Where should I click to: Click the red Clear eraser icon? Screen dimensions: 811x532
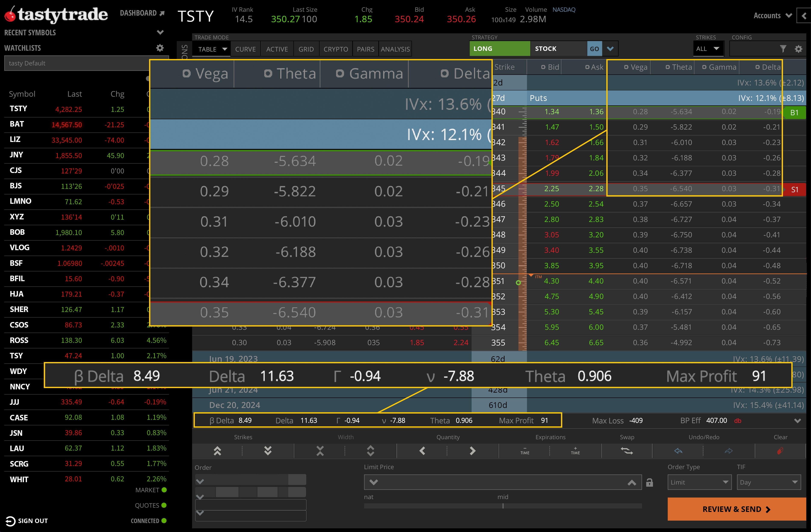pos(780,451)
